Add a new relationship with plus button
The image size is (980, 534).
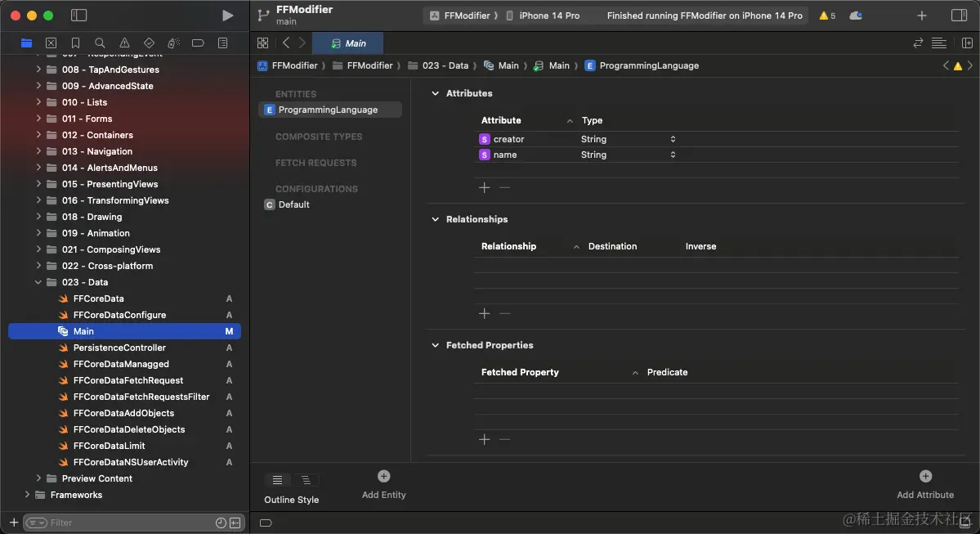(485, 313)
